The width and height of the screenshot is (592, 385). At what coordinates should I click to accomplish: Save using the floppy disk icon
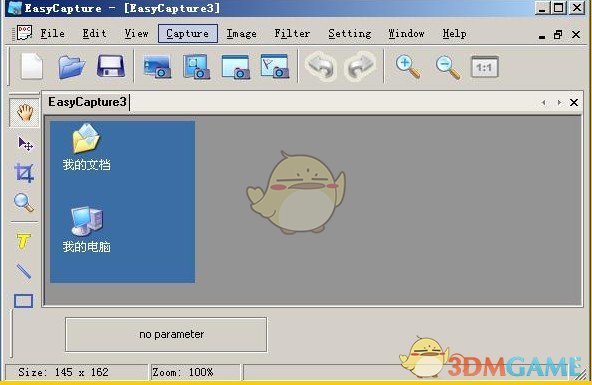coord(110,67)
